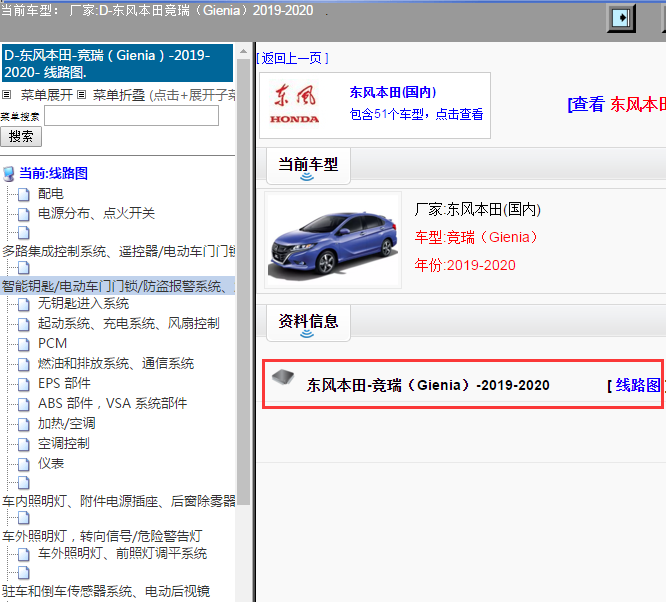Viewport: 666px width, 602px height.
Task: Click the page icon beside 配电
Action: click(x=24, y=195)
